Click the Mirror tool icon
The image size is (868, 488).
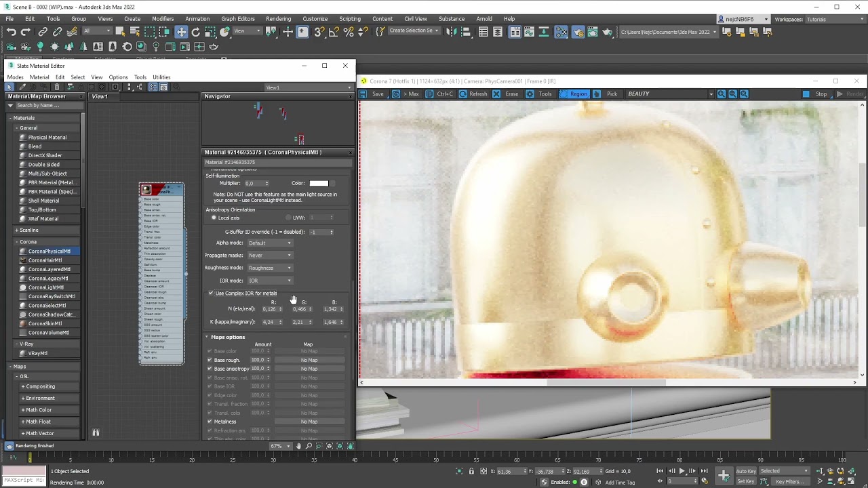point(451,32)
